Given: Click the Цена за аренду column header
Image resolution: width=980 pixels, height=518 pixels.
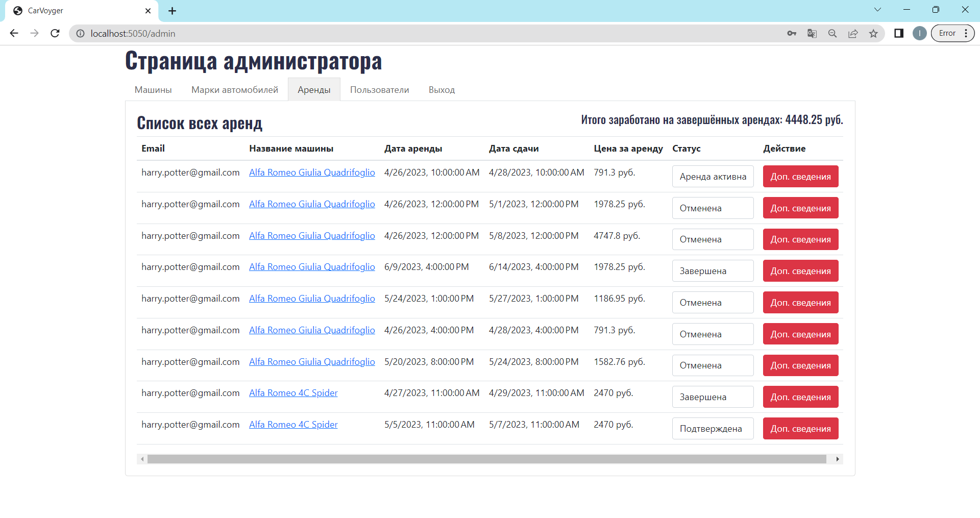Looking at the screenshot, I should click(x=628, y=149).
